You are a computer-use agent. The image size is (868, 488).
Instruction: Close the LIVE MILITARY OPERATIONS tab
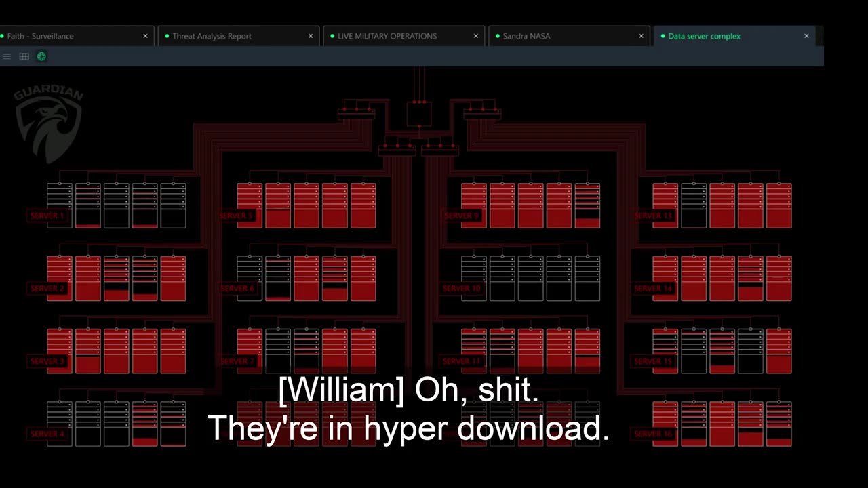(x=476, y=36)
